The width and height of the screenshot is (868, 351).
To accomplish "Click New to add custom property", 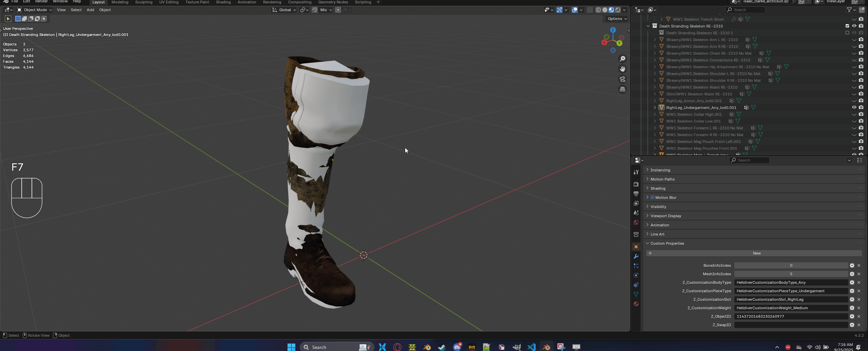I will 756,253.
